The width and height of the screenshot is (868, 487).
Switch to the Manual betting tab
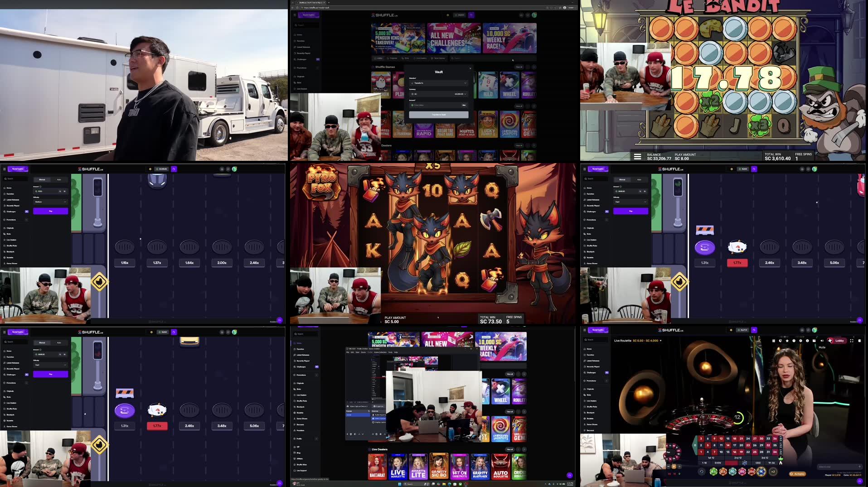[x=42, y=180]
